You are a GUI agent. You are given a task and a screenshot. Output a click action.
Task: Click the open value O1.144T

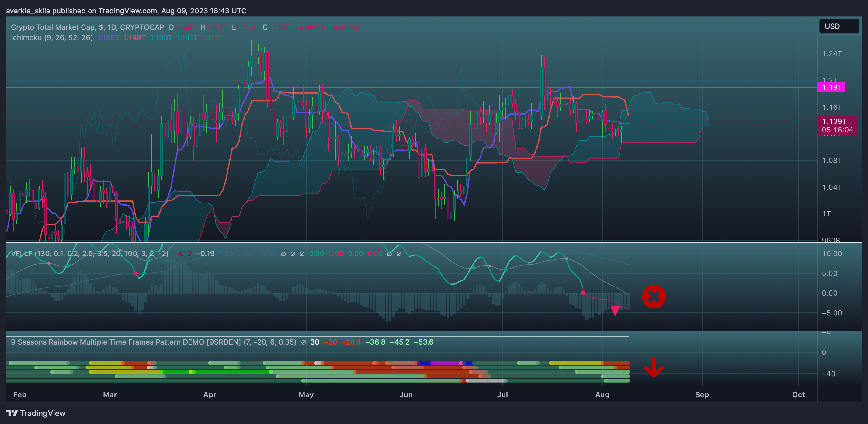click(182, 27)
